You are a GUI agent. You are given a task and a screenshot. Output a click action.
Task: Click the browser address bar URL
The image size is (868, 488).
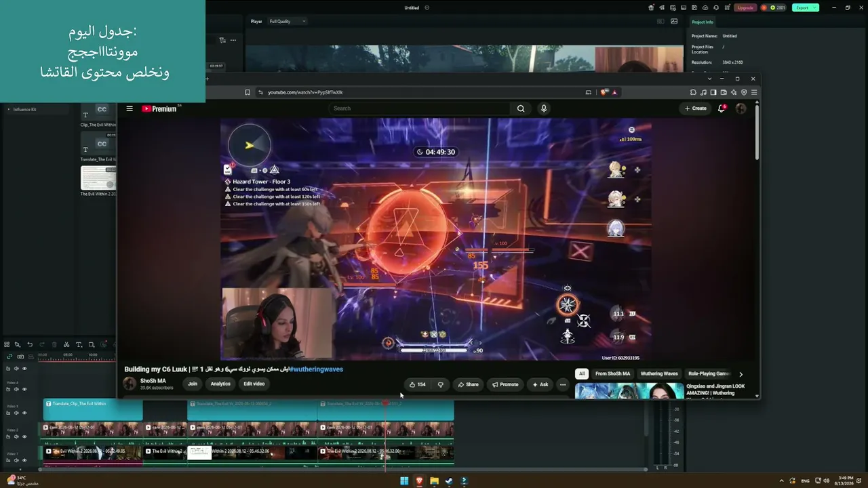pyautogui.click(x=305, y=92)
